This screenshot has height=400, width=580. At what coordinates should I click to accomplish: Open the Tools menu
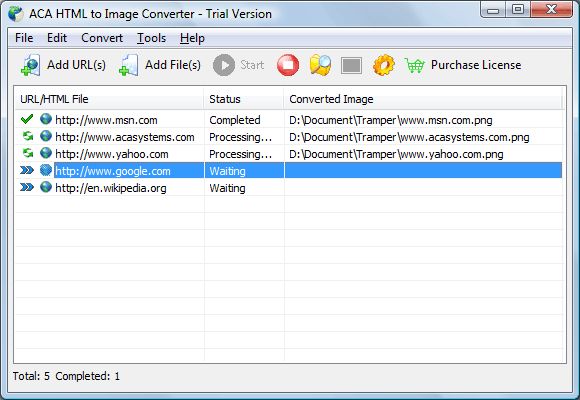pyautogui.click(x=152, y=38)
